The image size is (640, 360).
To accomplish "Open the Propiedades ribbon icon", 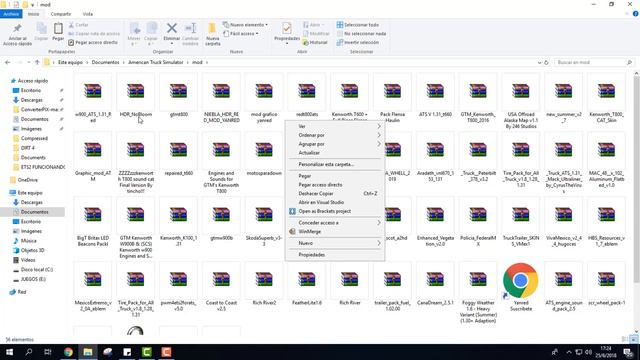I will (287, 29).
